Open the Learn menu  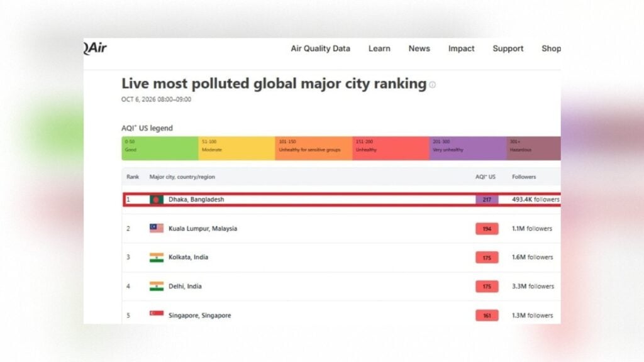379,48
